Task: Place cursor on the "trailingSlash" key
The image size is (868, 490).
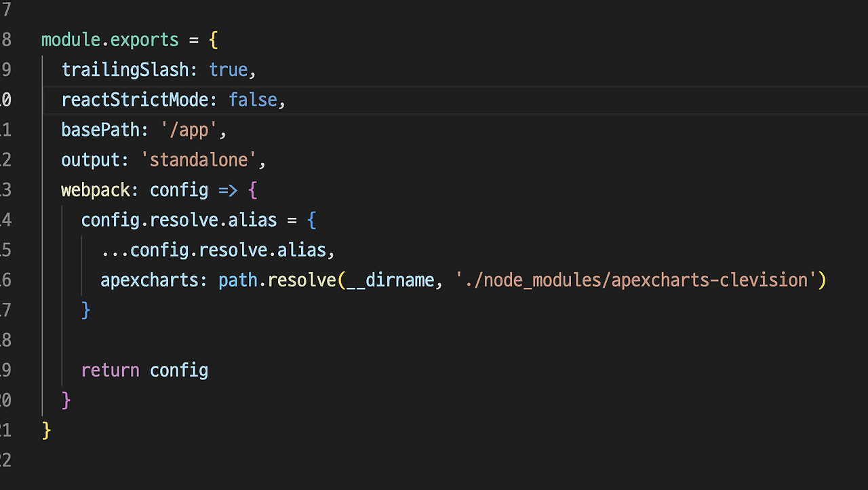Action: pyautogui.click(x=125, y=70)
